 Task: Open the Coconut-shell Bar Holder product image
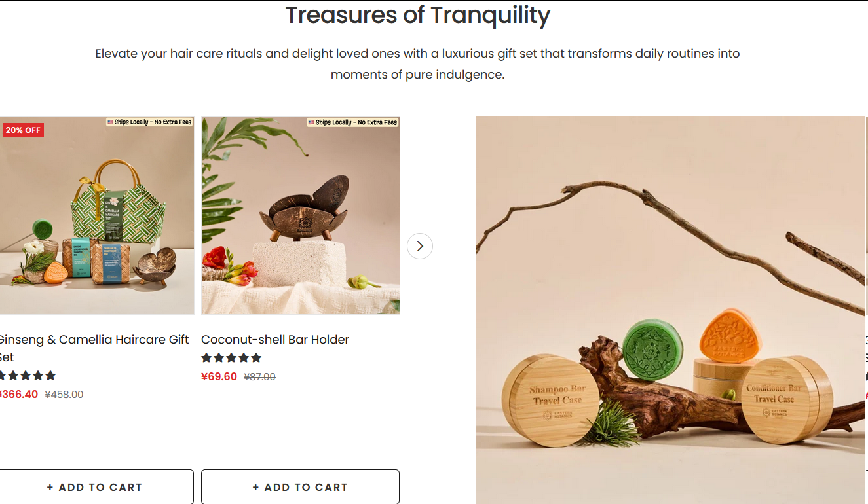(301, 215)
